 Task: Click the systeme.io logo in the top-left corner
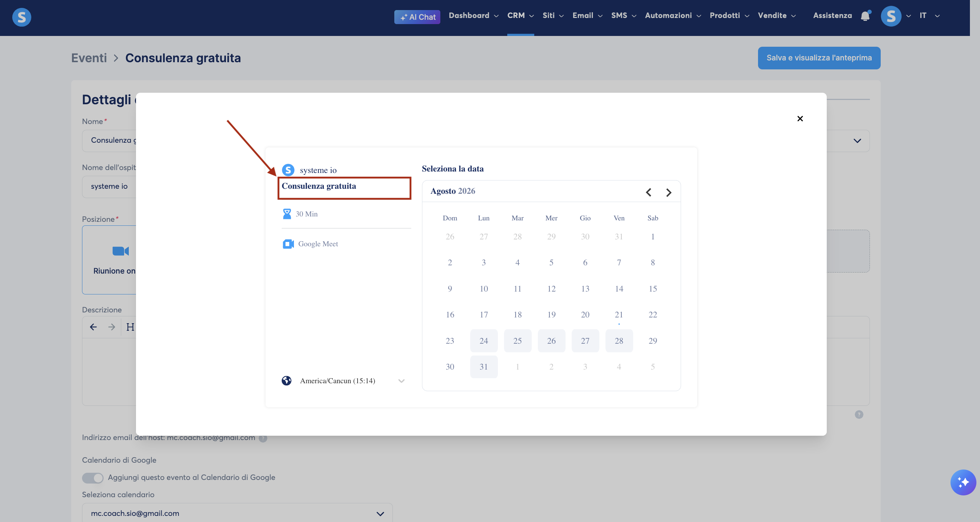21,17
